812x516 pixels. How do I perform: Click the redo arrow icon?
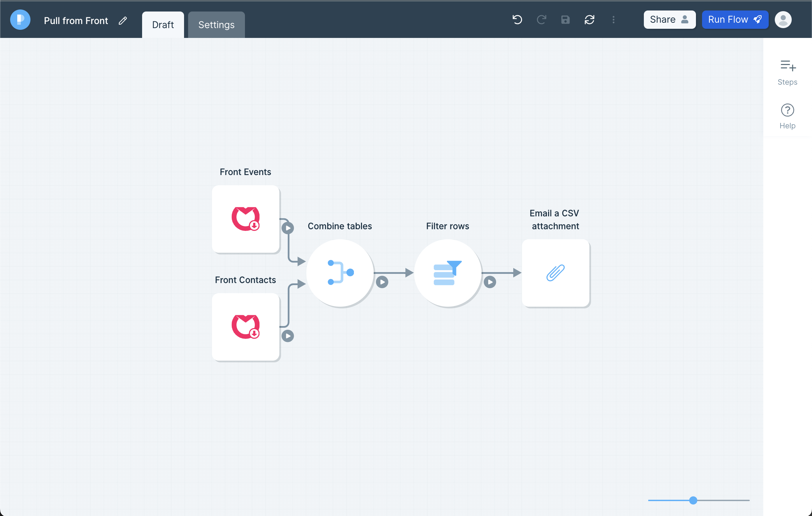[x=541, y=20]
